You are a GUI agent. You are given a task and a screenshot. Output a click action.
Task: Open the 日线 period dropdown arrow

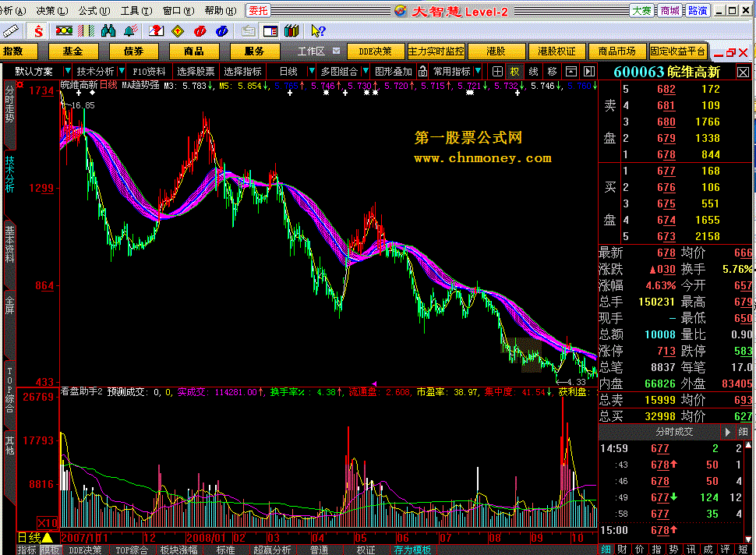click(x=312, y=72)
